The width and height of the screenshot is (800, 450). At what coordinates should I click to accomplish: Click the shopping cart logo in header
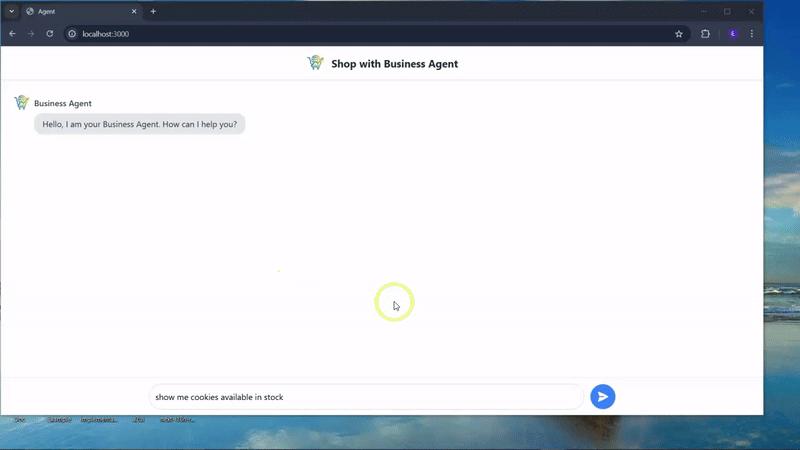[x=316, y=63]
